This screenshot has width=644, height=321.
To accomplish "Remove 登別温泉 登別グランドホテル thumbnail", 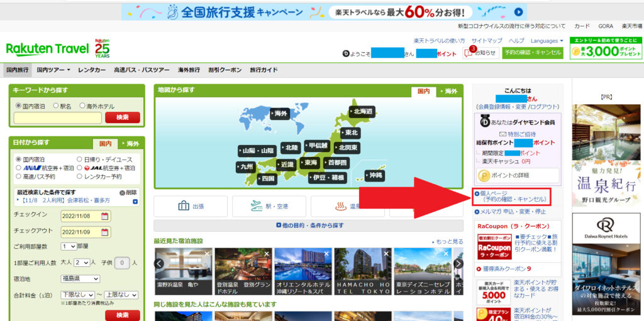I will click(267, 254).
